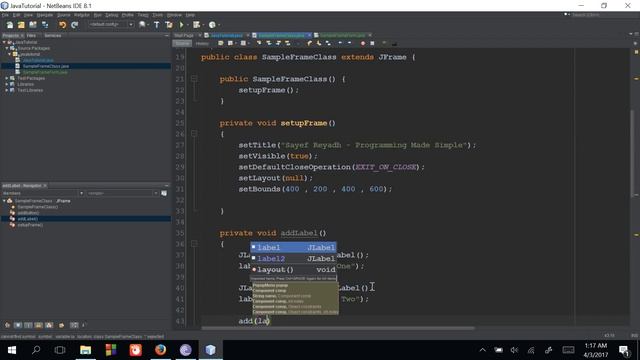Select addLabel() in the Navigator
640x360 pixels.
tap(27, 219)
